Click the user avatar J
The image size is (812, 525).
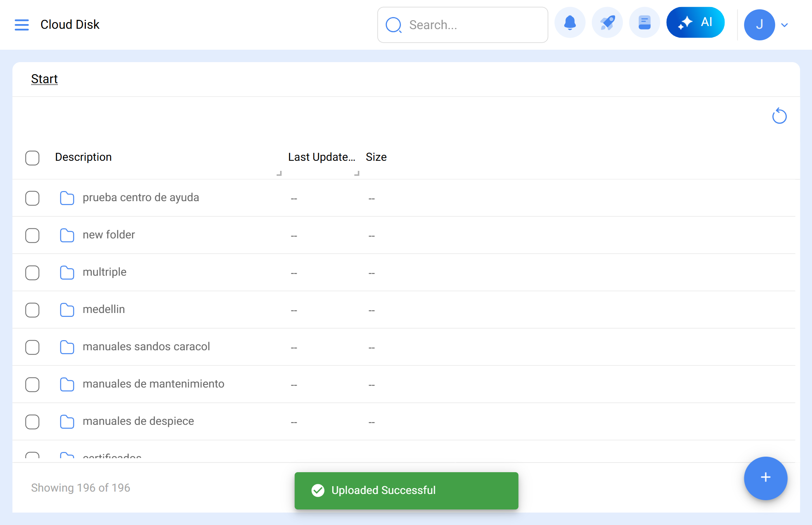(x=759, y=25)
